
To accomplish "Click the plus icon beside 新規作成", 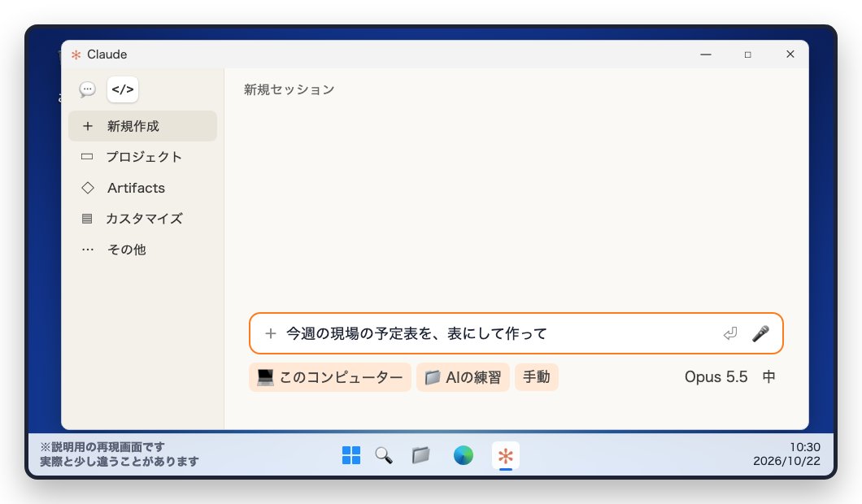I will tap(87, 126).
